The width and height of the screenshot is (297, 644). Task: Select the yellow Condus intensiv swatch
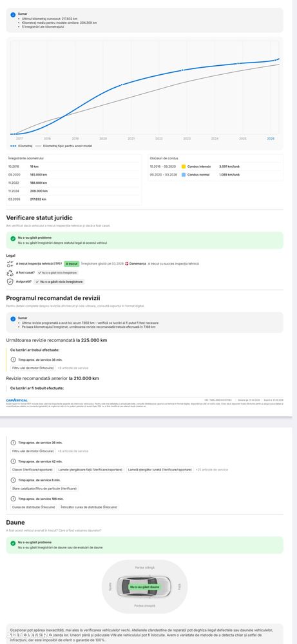(184, 166)
